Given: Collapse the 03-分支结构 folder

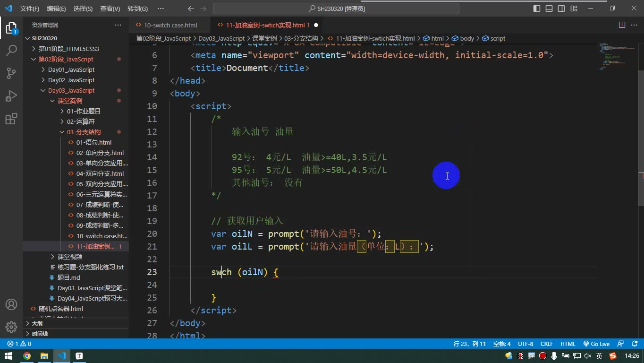Looking at the screenshot, I should pyautogui.click(x=84, y=132).
